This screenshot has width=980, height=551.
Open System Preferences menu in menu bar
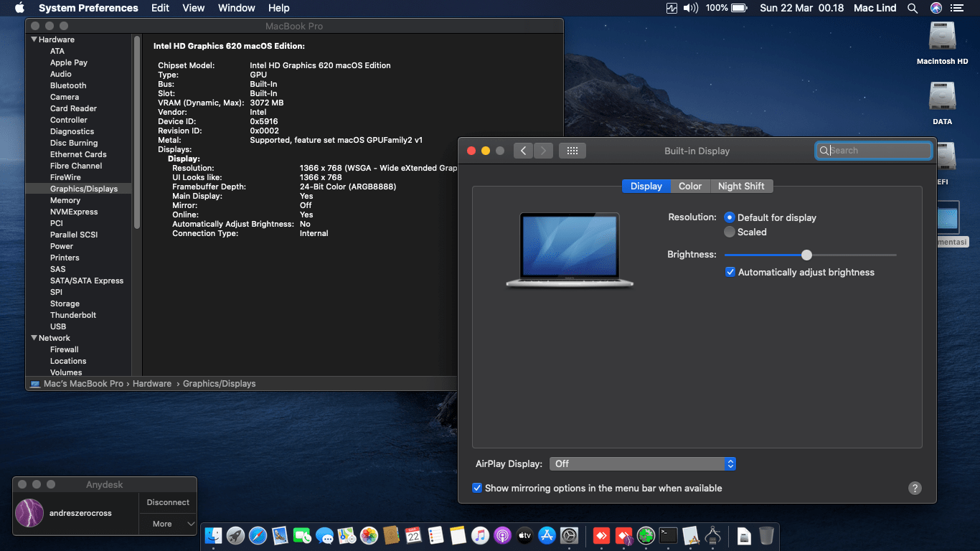[x=88, y=8]
